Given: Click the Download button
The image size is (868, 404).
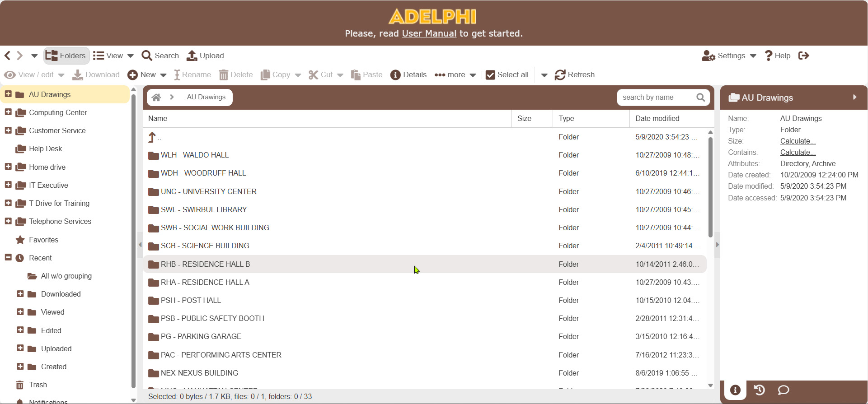Looking at the screenshot, I should 96,74.
